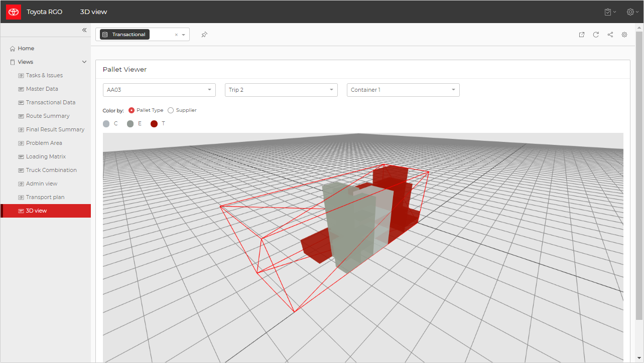Click the Toyota RGO app title
The height and width of the screenshot is (363, 644).
coord(45,12)
